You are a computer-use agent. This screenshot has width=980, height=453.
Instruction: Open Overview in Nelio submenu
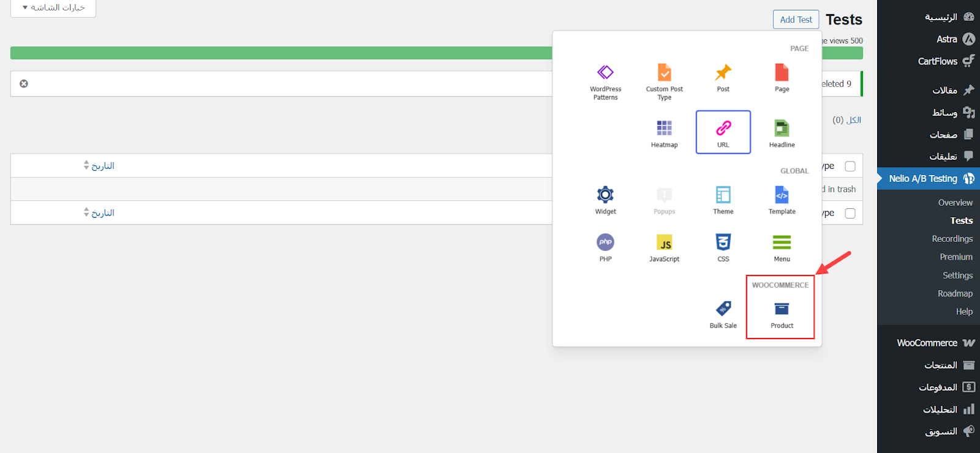point(955,203)
